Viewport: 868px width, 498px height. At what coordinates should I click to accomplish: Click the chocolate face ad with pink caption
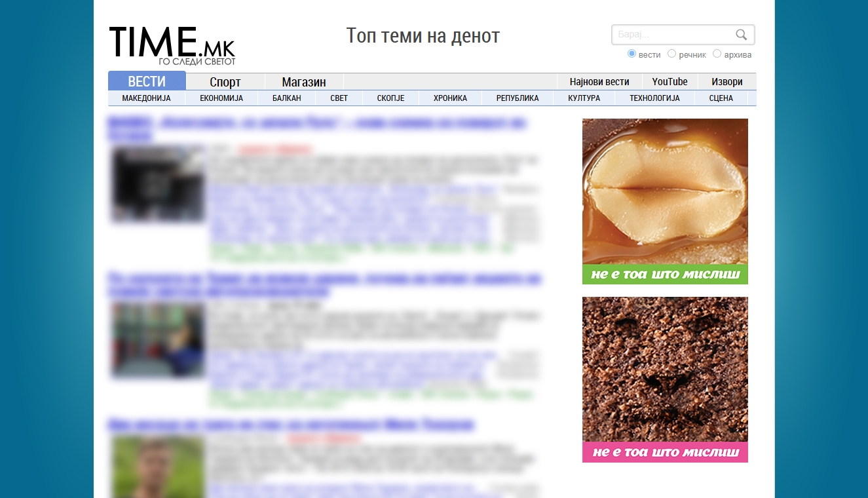tap(665, 379)
